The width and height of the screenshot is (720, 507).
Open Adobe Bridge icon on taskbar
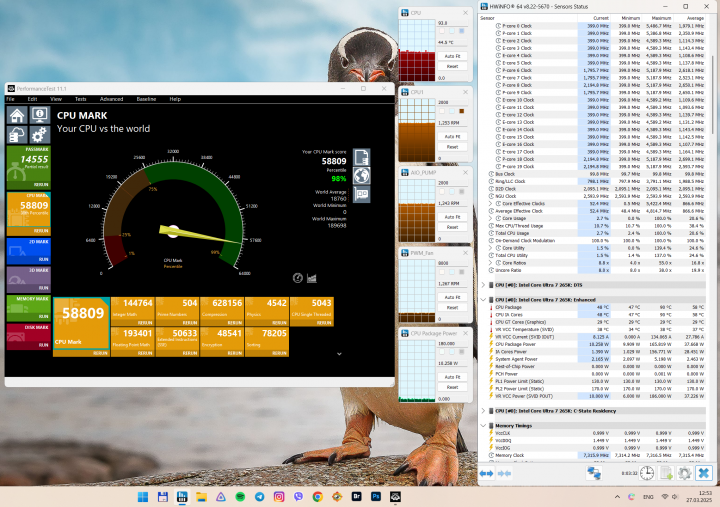pyautogui.click(x=357, y=496)
